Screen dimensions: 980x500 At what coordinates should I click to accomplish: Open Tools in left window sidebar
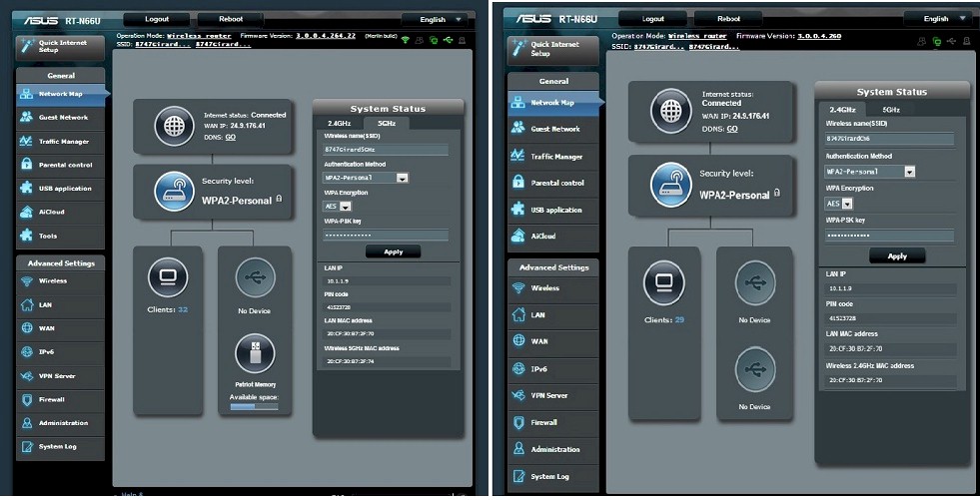61,236
